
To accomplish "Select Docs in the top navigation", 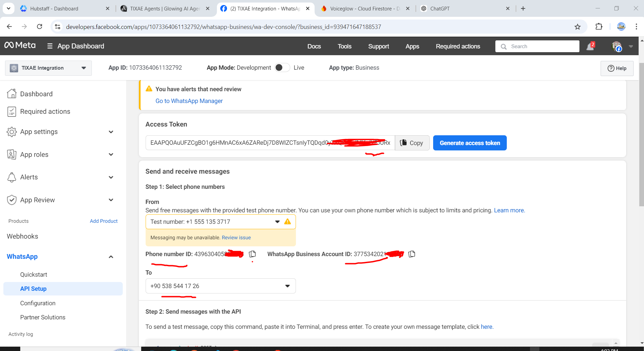I will pos(314,46).
